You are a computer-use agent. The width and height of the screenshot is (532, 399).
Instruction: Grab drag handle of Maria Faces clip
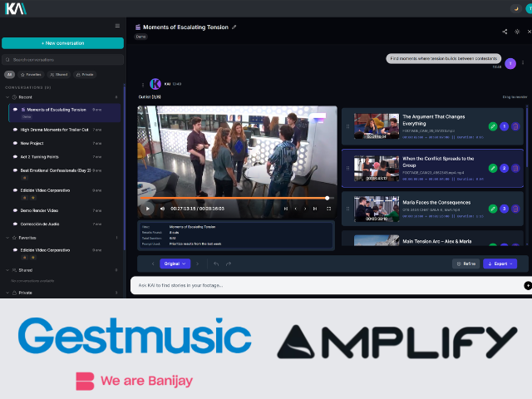(x=347, y=209)
